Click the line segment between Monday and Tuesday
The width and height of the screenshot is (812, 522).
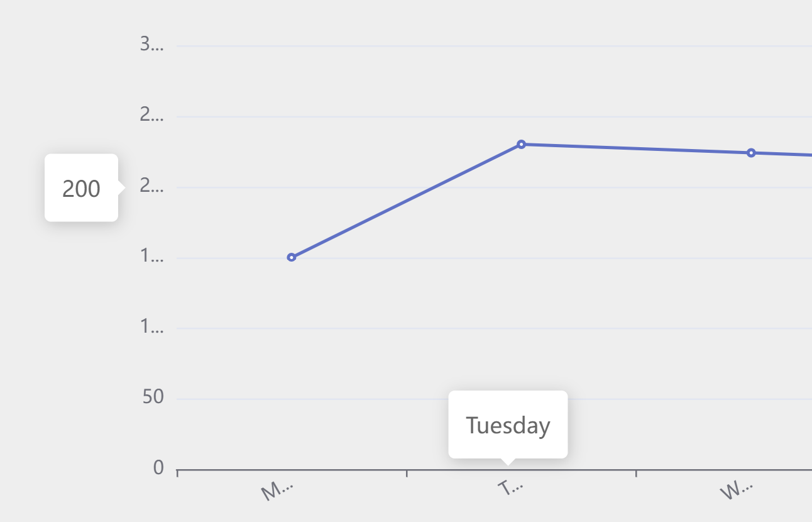[406, 201]
